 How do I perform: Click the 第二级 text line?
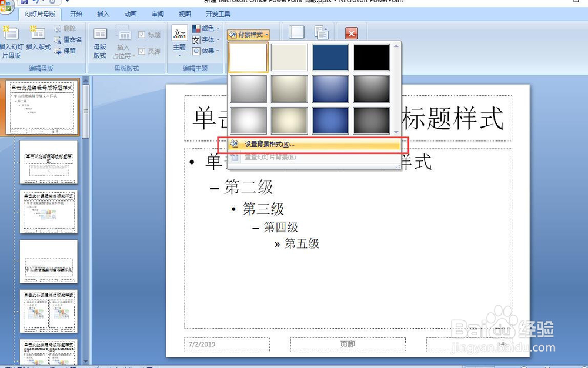tap(249, 187)
